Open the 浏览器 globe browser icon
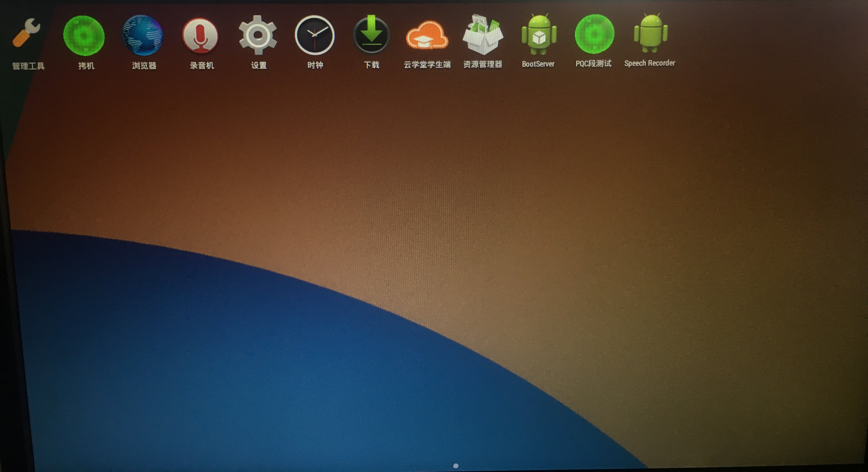This screenshot has height=472, width=868. (143, 35)
